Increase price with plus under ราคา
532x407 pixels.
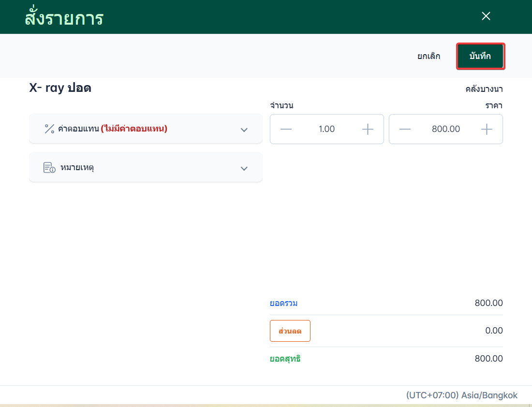pyautogui.click(x=487, y=129)
